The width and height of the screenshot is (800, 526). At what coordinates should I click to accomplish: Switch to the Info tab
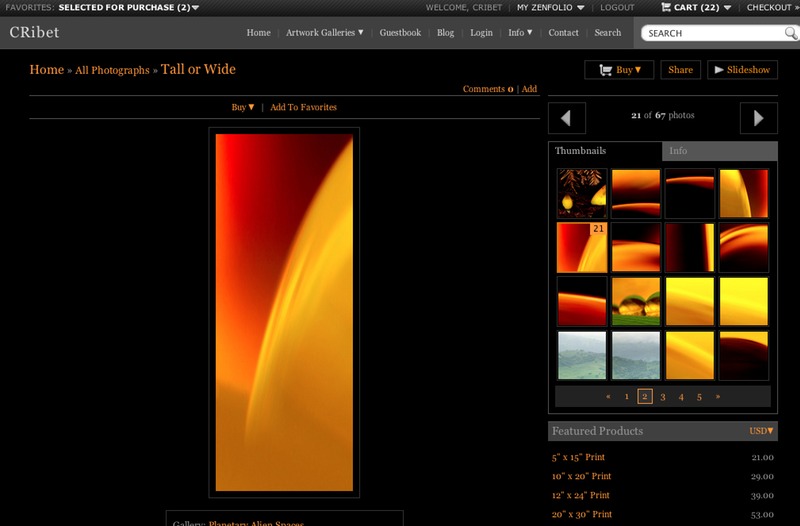tap(719, 151)
